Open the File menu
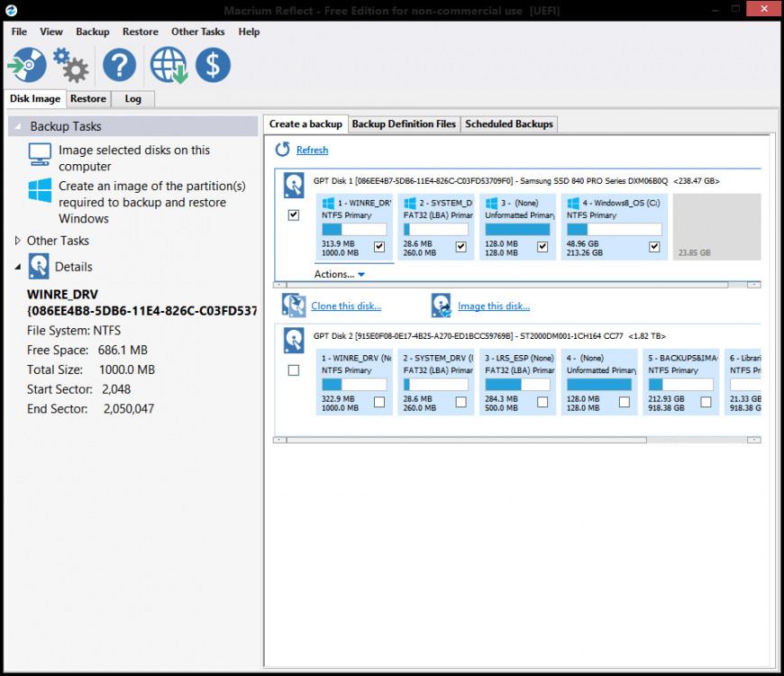784x676 pixels. coord(19,32)
